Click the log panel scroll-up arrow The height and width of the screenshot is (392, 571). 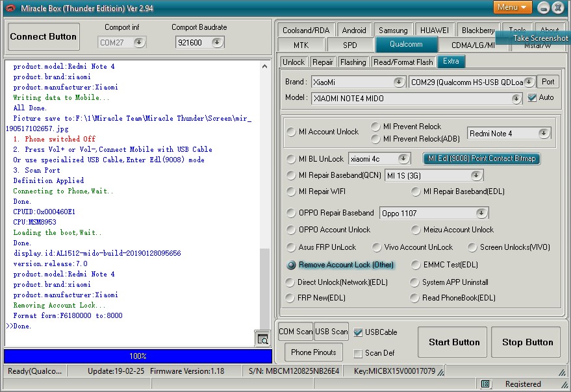(265, 66)
